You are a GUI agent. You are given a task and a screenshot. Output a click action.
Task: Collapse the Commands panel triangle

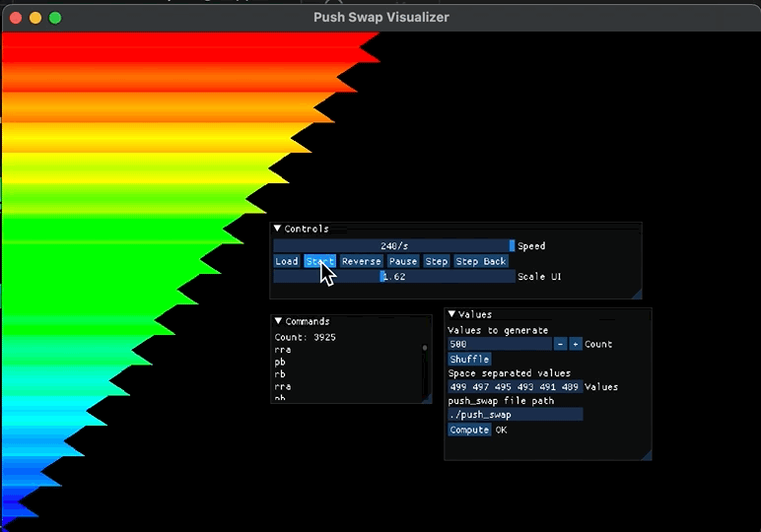pyautogui.click(x=279, y=321)
